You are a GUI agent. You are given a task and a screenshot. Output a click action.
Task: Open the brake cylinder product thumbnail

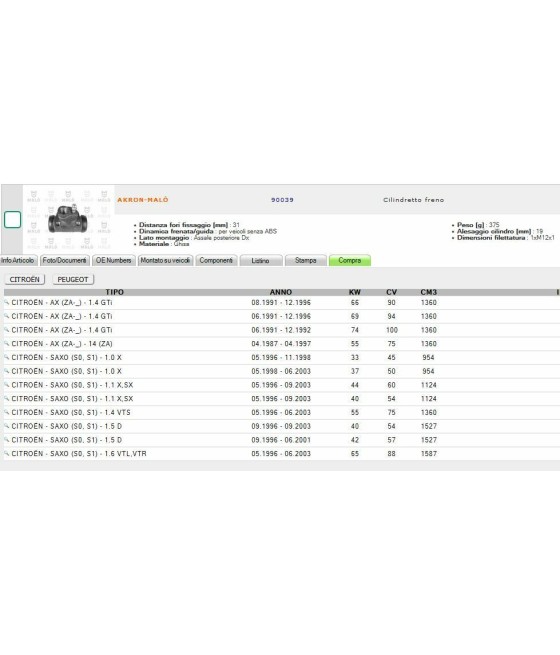click(x=68, y=219)
